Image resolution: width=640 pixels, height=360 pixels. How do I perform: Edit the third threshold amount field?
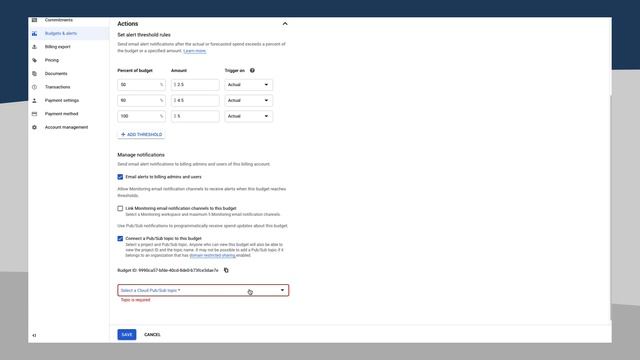tap(195, 116)
